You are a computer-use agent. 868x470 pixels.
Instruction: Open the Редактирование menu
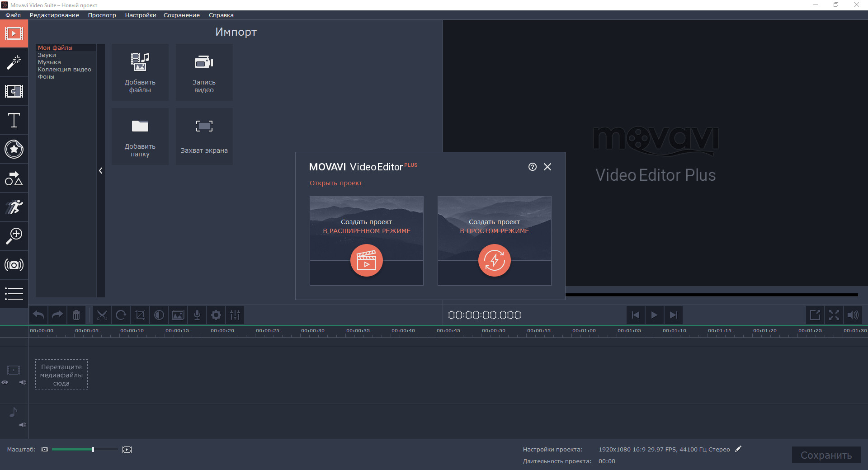[x=54, y=15]
